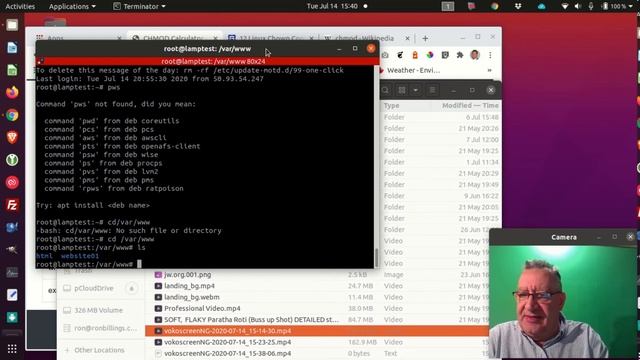640x360 pixels.
Task: Switch to the Apps tab in Chrome
Action: point(78,38)
